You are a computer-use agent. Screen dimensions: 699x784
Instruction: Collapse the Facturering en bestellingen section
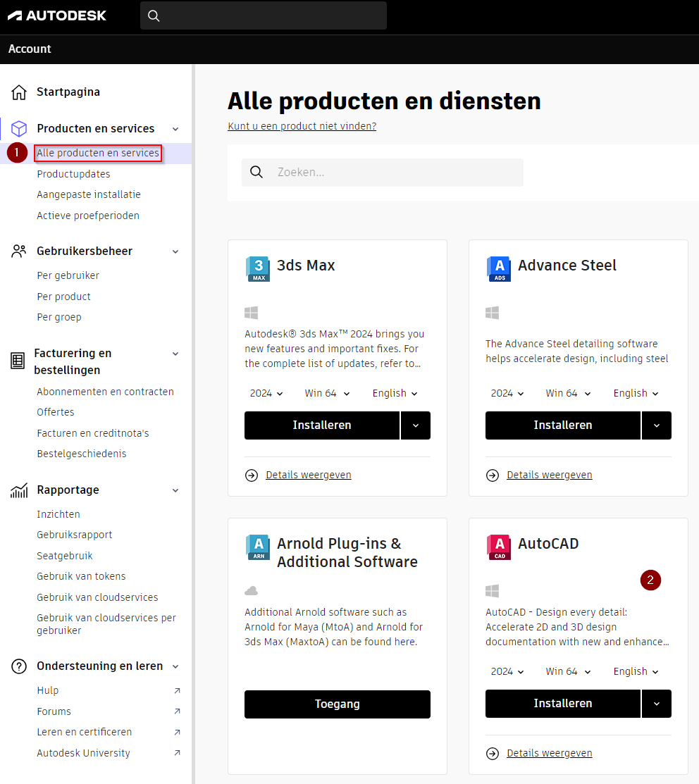click(x=175, y=354)
